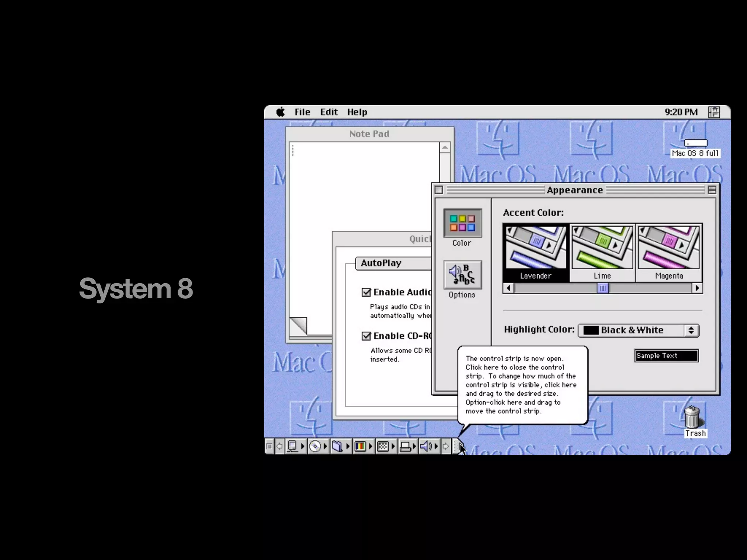Click the Note Pad page-turn corner
The width and height of the screenshot is (747, 560).
(298, 326)
